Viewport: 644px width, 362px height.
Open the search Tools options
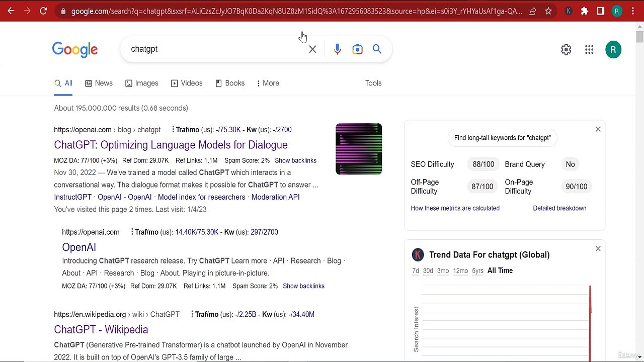click(x=373, y=83)
